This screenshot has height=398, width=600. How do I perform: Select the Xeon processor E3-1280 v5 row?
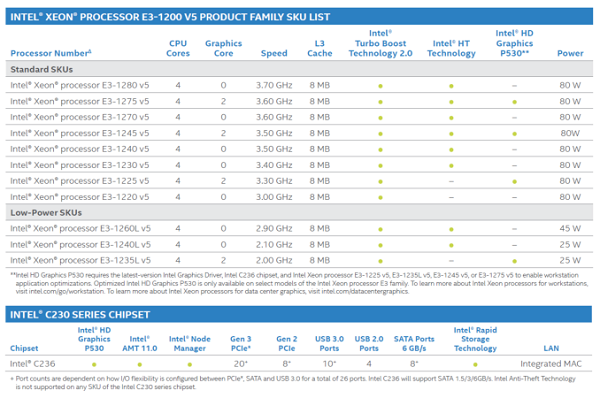299,85
